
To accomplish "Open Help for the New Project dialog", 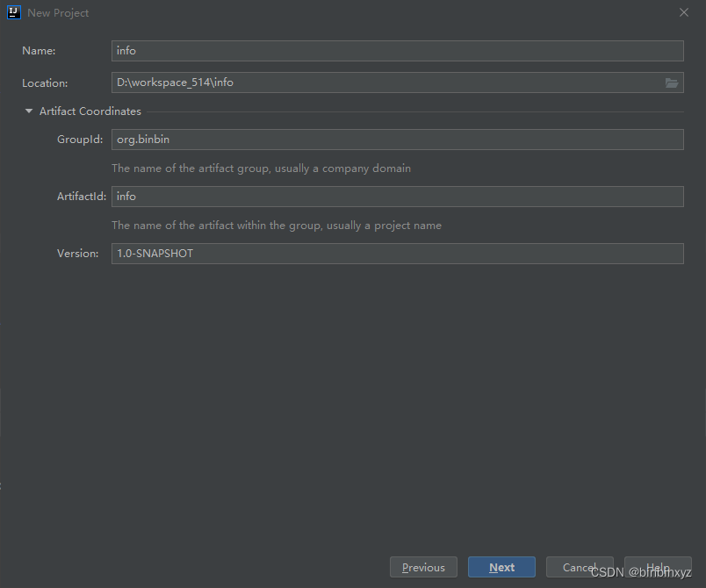I will coord(658,567).
